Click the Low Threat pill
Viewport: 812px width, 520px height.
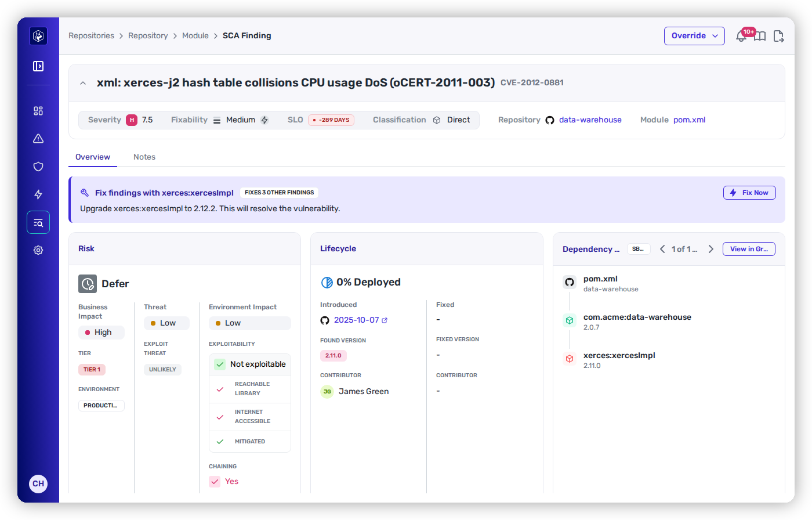coord(166,323)
